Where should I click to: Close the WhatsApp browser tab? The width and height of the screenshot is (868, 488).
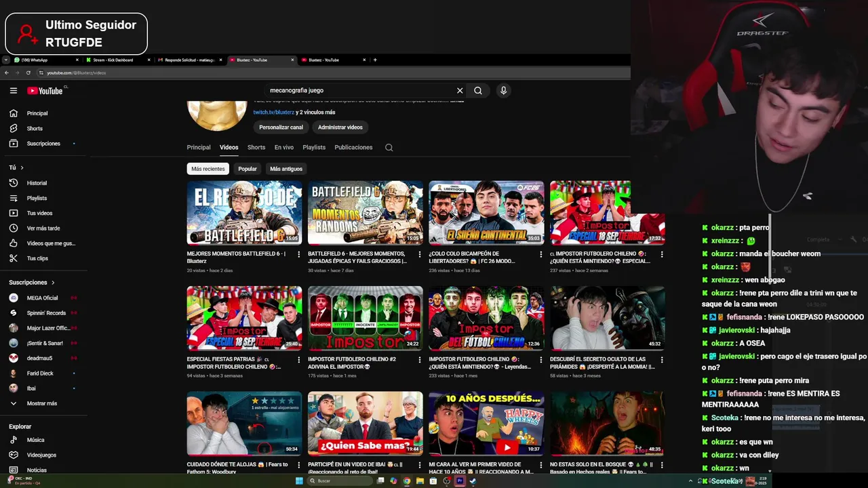(77, 60)
